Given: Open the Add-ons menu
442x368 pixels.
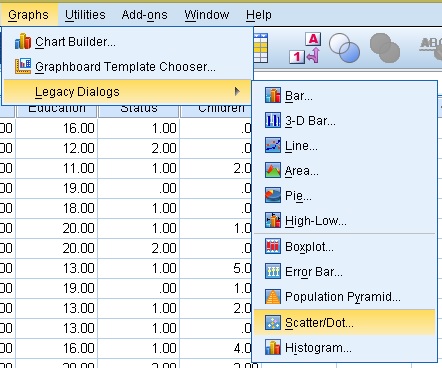Looking at the screenshot, I should click(144, 15).
